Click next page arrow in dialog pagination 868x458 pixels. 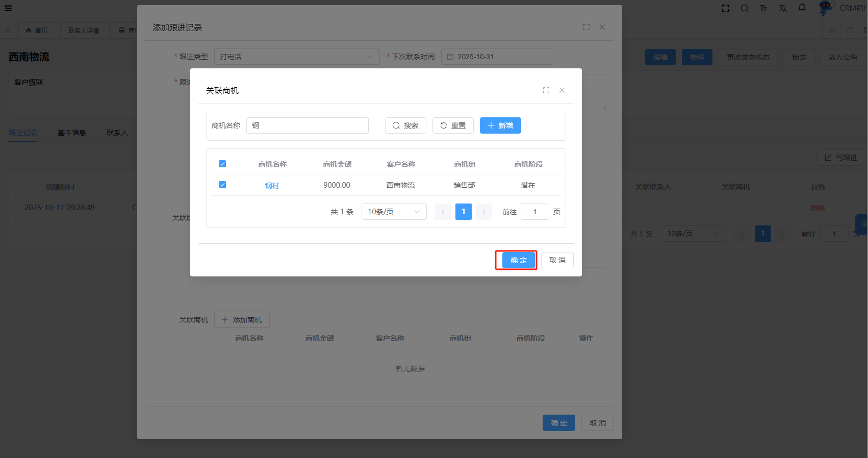click(x=484, y=212)
